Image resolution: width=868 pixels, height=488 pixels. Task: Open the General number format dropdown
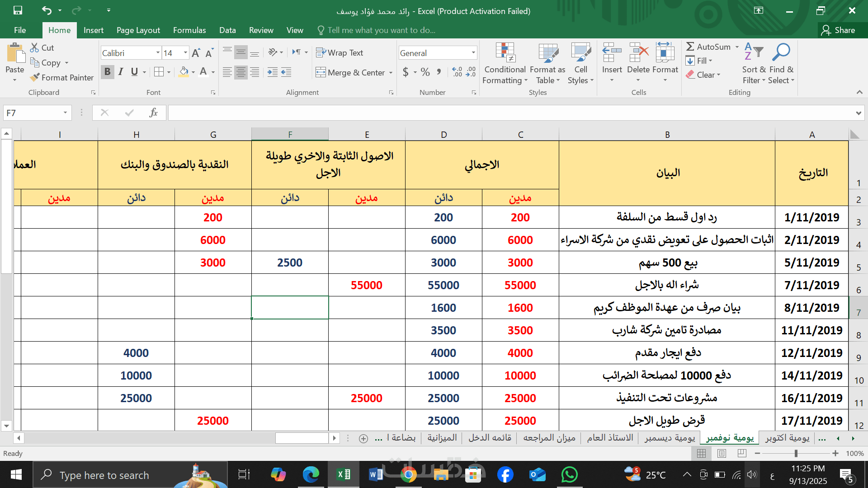click(x=473, y=53)
